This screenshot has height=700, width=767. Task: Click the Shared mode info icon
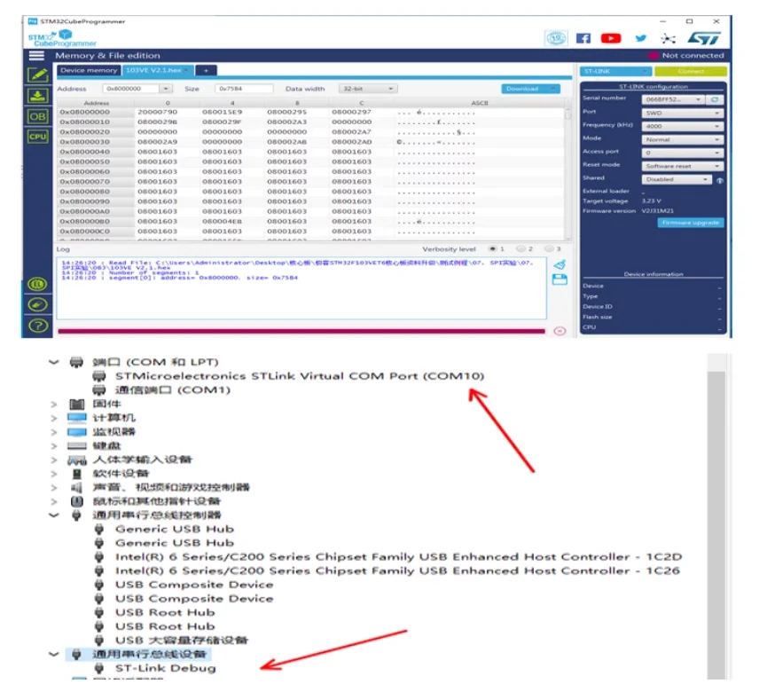coord(719,180)
